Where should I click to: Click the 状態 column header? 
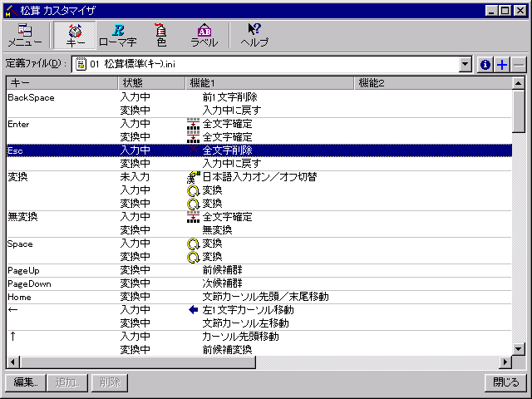[x=151, y=83]
